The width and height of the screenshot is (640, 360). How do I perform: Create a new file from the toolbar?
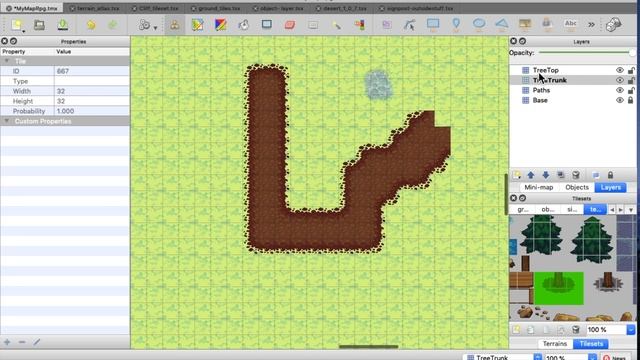click(x=17, y=25)
